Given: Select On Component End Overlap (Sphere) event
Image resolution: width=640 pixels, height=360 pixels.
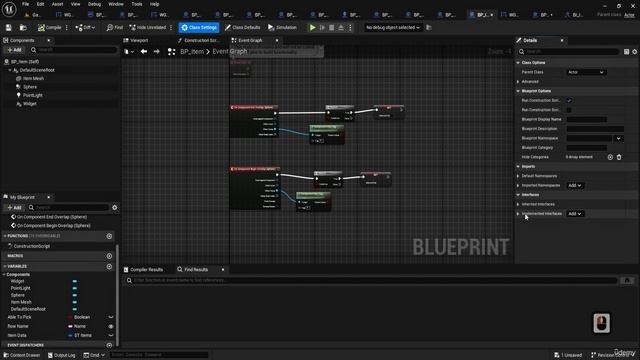Looking at the screenshot, I should (x=52, y=217).
